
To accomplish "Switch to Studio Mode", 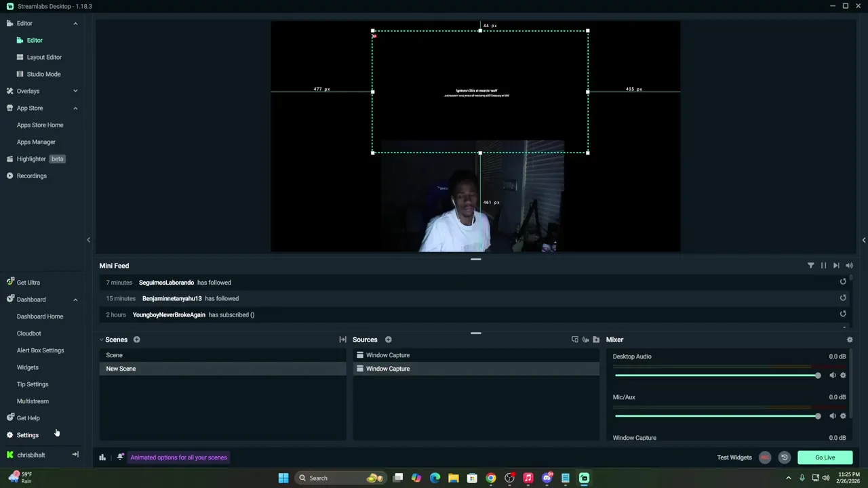I will pos(43,74).
